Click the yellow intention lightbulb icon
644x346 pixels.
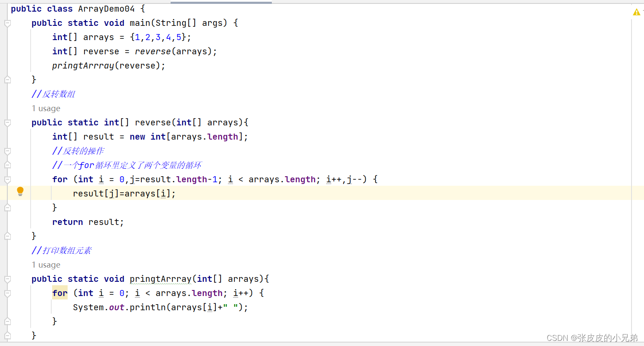pyautogui.click(x=20, y=192)
